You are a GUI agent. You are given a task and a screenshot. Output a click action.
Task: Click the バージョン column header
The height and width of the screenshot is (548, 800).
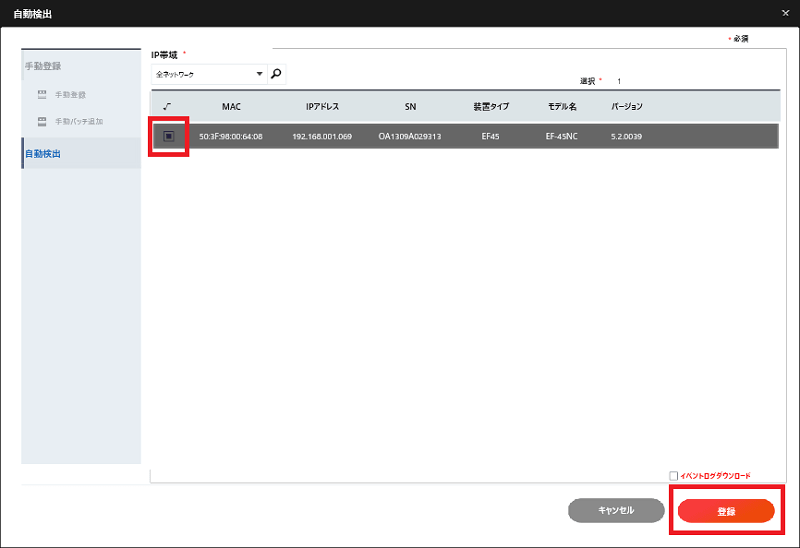coord(627,107)
